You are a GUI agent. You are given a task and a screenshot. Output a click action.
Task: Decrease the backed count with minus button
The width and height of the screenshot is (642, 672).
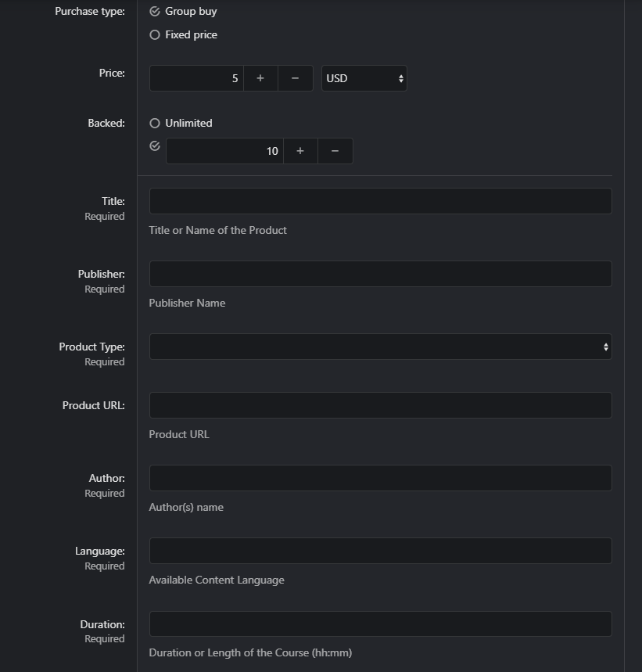click(335, 150)
